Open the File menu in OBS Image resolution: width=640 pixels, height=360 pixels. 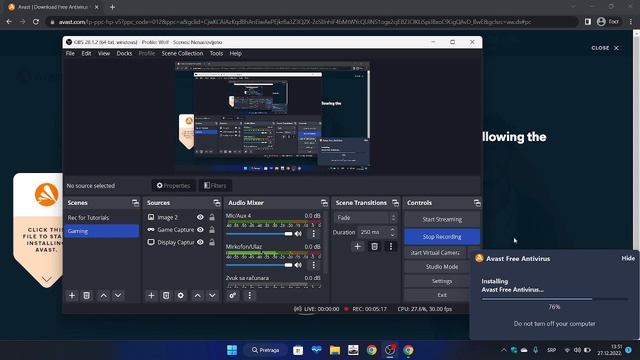tap(70, 53)
